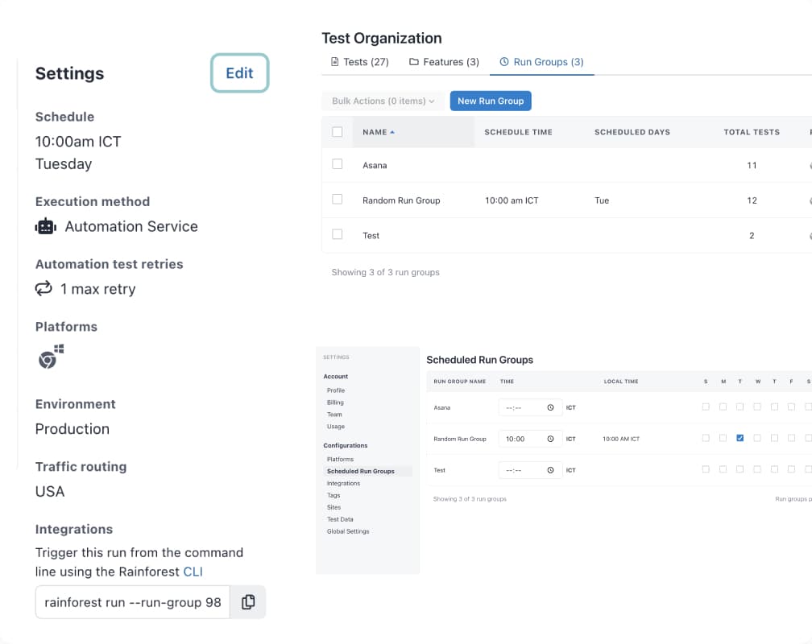Click the robot icon beside Automation Service
Viewport: 812px width, 644px height.
click(x=46, y=226)
